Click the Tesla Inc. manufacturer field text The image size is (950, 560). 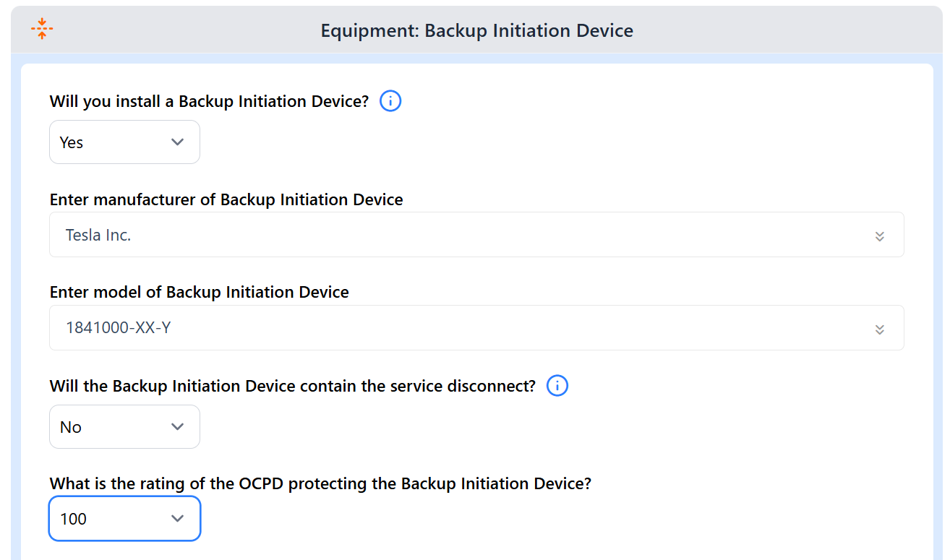[x=98, y=235]
